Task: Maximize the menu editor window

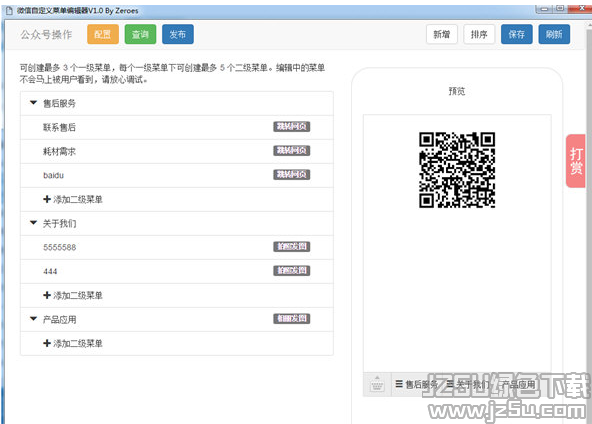Action: click(x=561, y=8)
